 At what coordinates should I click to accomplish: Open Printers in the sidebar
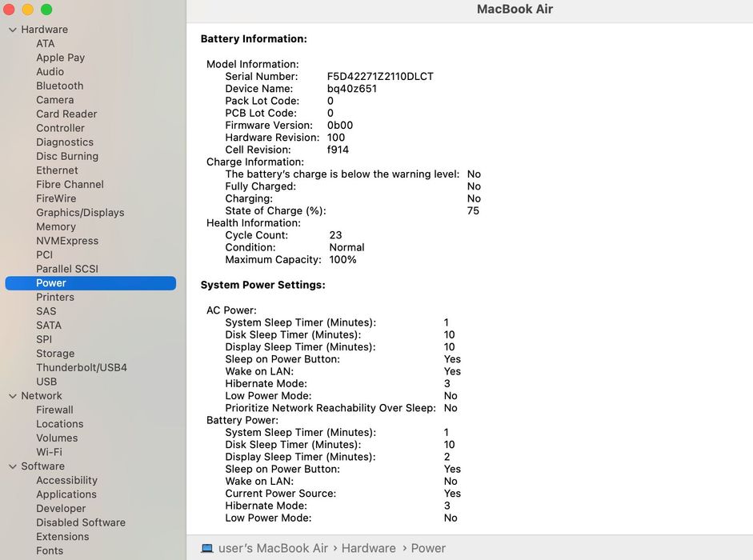coord(54,298)
